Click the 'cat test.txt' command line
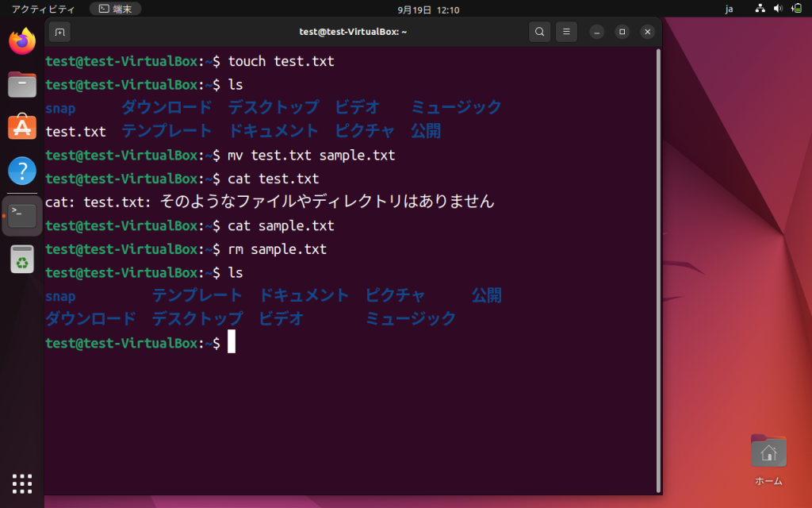This screenshot has height=508, width=812. (274, 179)
